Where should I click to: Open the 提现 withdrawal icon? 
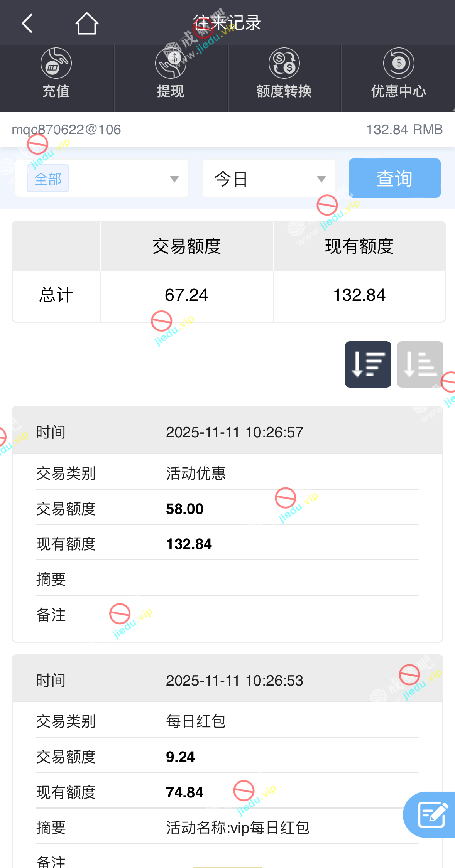point(171,63)
